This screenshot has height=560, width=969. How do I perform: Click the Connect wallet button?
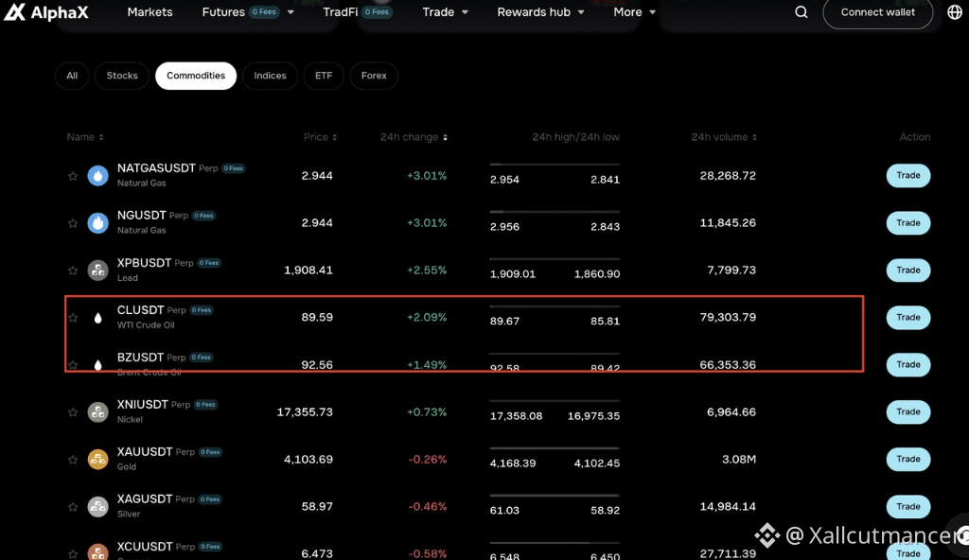pos(877,12)
